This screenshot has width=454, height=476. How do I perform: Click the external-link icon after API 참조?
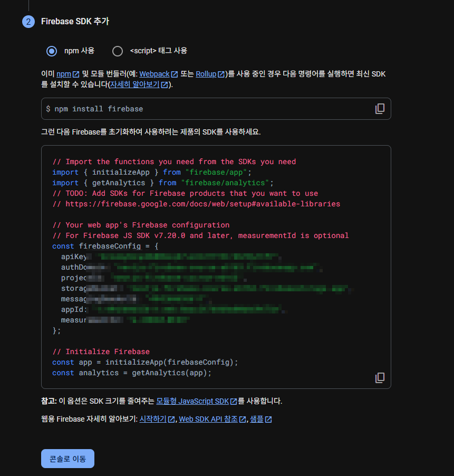243,419
